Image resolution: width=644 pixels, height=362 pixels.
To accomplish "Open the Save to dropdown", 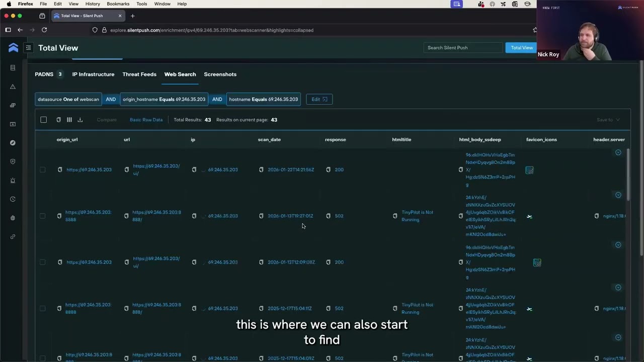I will [608, 120].
